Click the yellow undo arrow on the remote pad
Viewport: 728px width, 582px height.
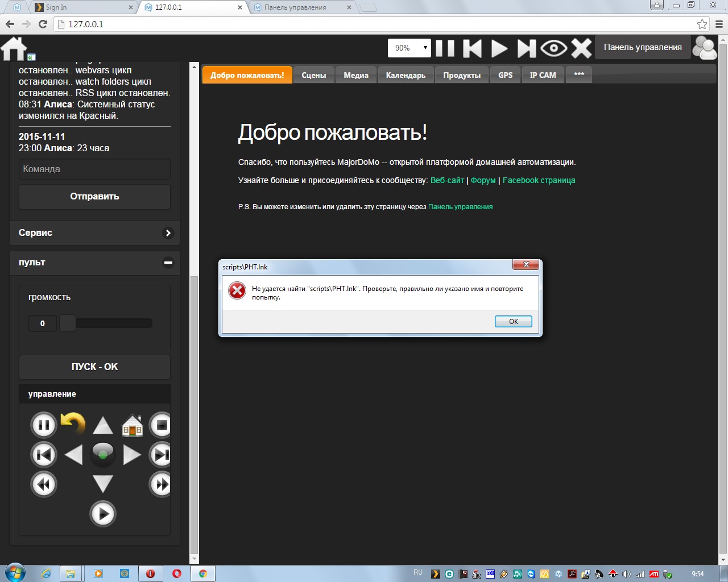coord(73,423)
